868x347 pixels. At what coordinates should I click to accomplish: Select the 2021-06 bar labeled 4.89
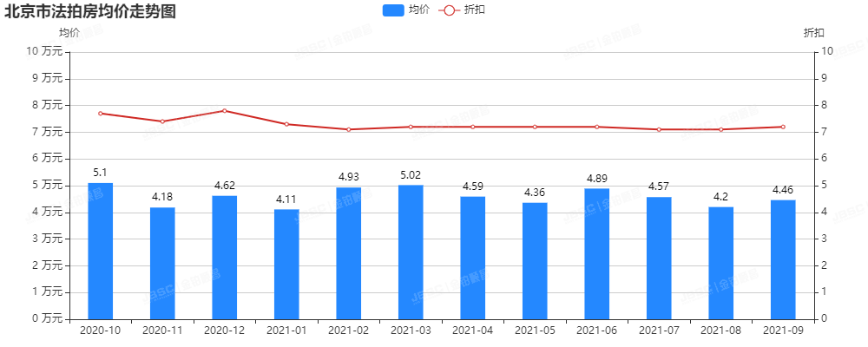click(597, 254)
